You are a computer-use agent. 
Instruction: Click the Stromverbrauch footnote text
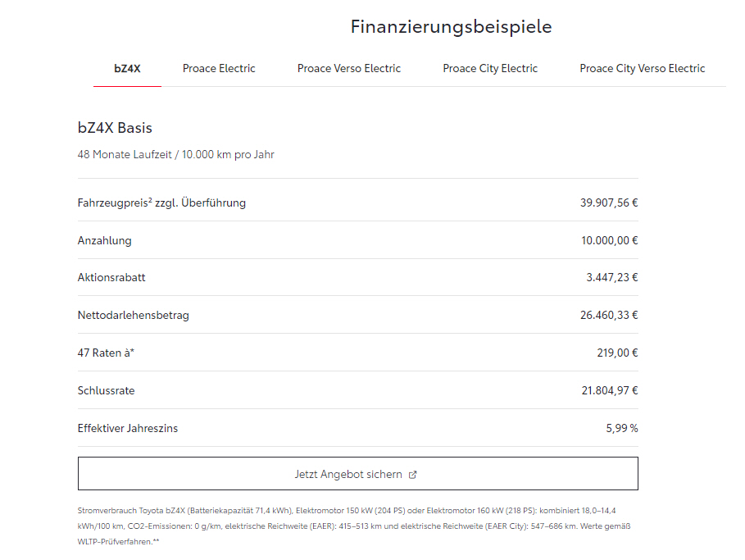[x=354, y=526]
